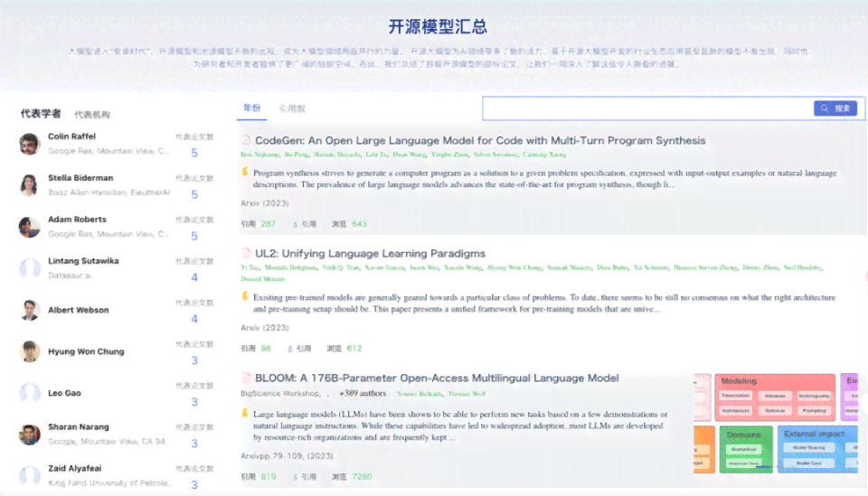Image resolution: width=868 pixels, height=496 pixels.
Task: Open Stella Biderman's avatar photo
Action: 29,185
